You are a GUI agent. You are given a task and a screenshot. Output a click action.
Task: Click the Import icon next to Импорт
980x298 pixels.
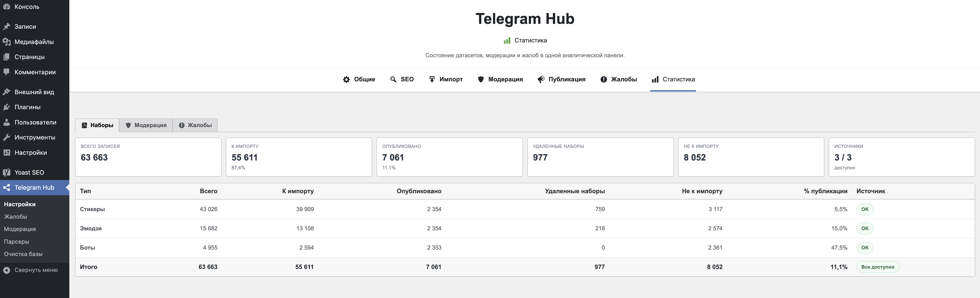[x=432, y=79]
